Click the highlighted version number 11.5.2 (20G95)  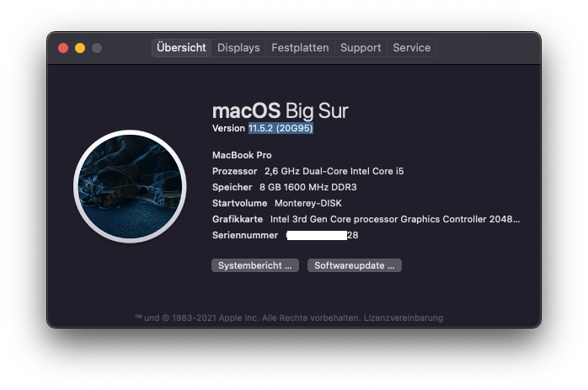(x=281, y=128)
